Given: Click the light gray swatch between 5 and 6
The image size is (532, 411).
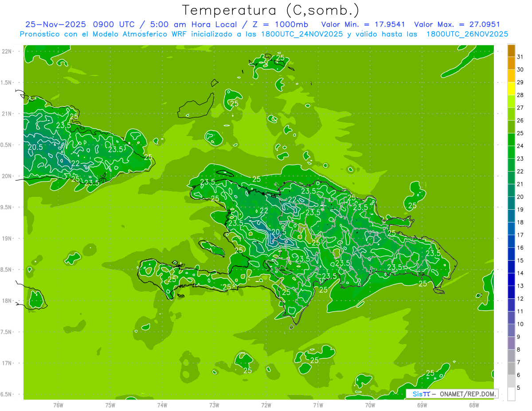Looking at the screenshot, I should pyautogui.click(x=511, y=381).
